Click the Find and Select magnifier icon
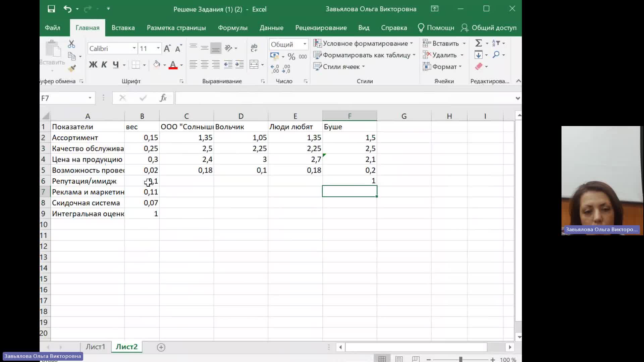The image size is (644, 362). [x=496, y=55]
